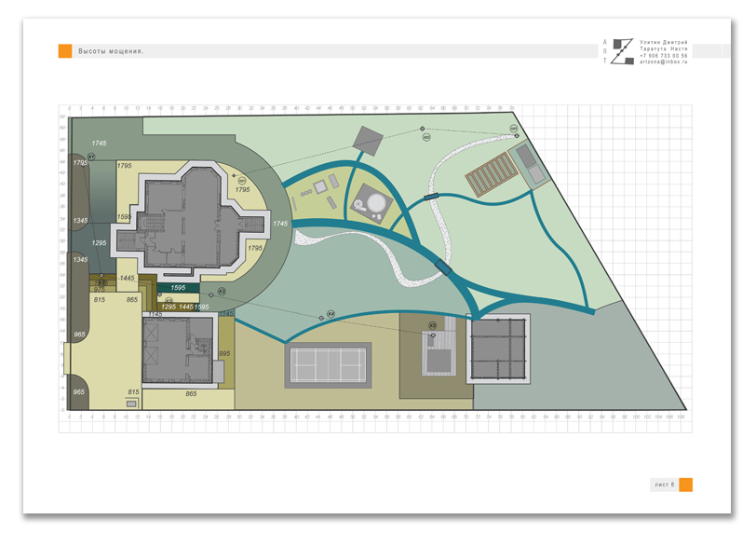Click the '1595' label on the dark teal strip

click(x=178, y=288)
